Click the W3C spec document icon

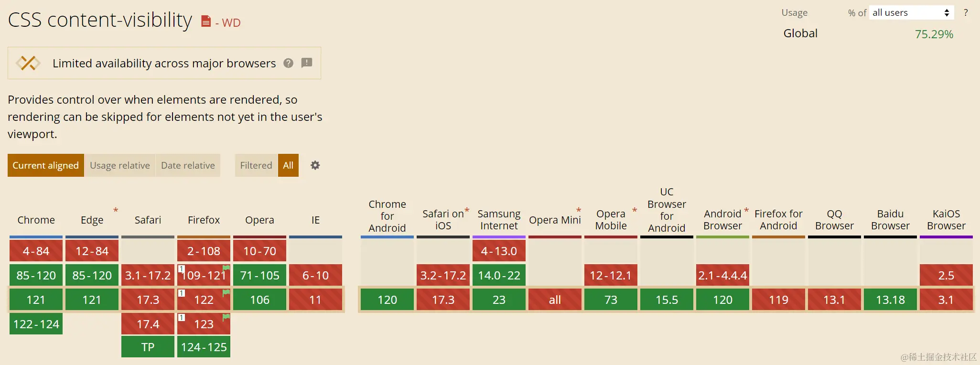(x=206, y=21)
